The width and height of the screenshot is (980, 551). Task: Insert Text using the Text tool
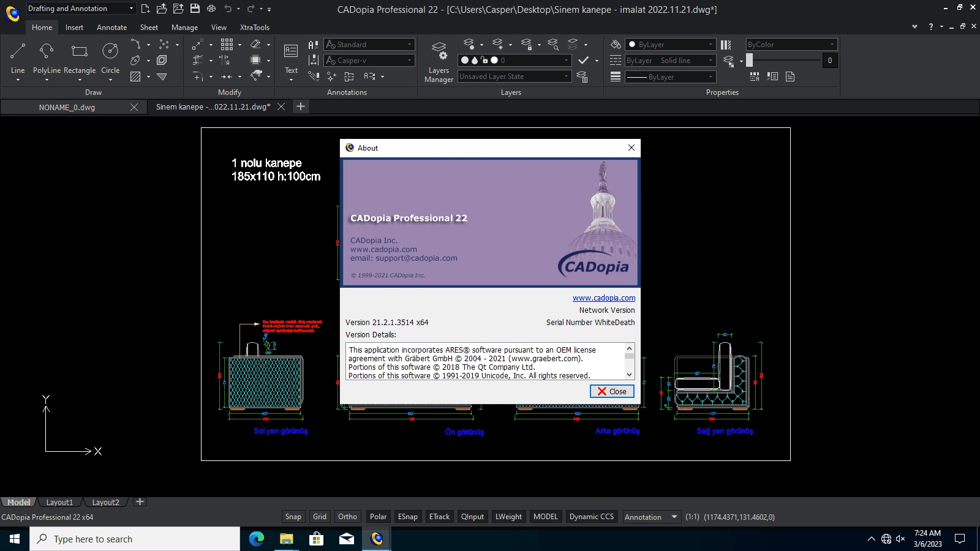click(x=291, y=59)
